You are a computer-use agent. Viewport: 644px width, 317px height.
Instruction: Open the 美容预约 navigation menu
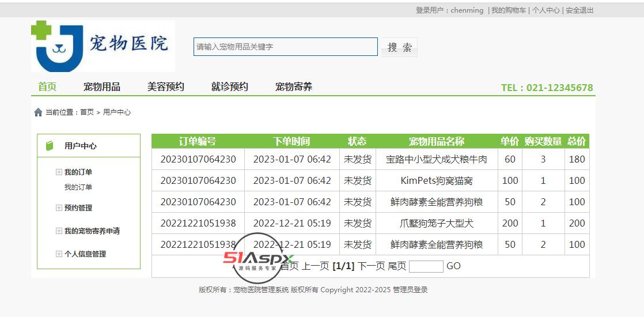pos(165,87)
